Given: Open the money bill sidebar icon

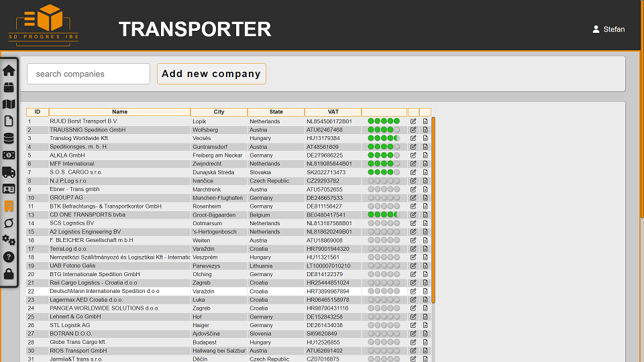Looking at the screenshot, I should tap(9, 156).
